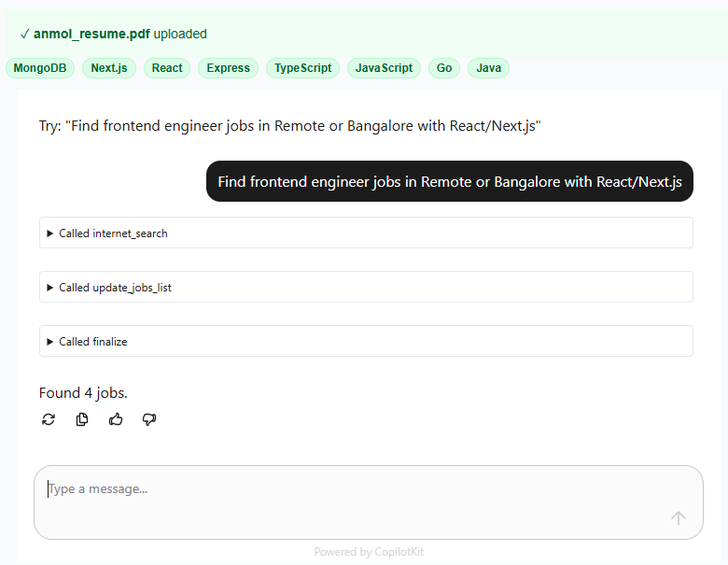Expand the Called update_jobs_list section
Image resolution: width=728 pixels, height=565 pixels.
point(366,287)
